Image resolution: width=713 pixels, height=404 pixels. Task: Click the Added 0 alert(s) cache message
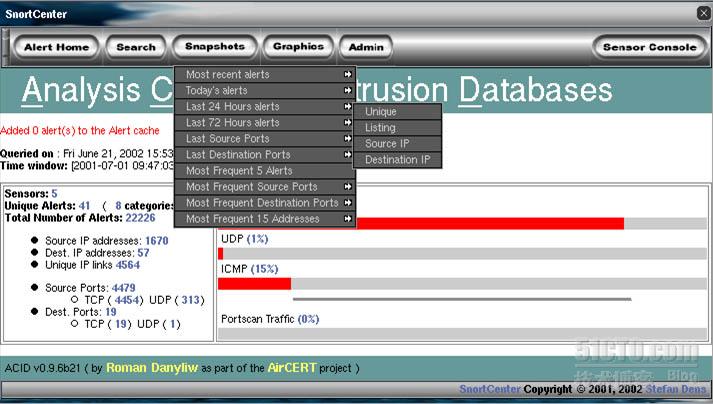[x=80, y=131]
